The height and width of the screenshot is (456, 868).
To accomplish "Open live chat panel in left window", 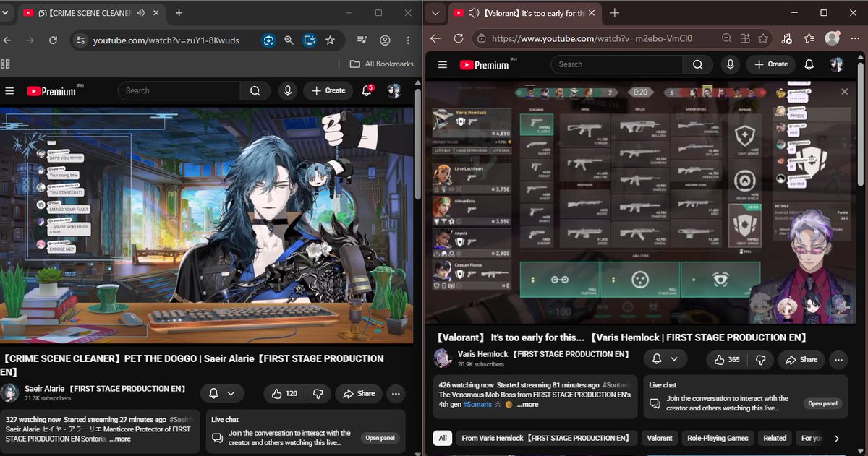I will point(380,438).
